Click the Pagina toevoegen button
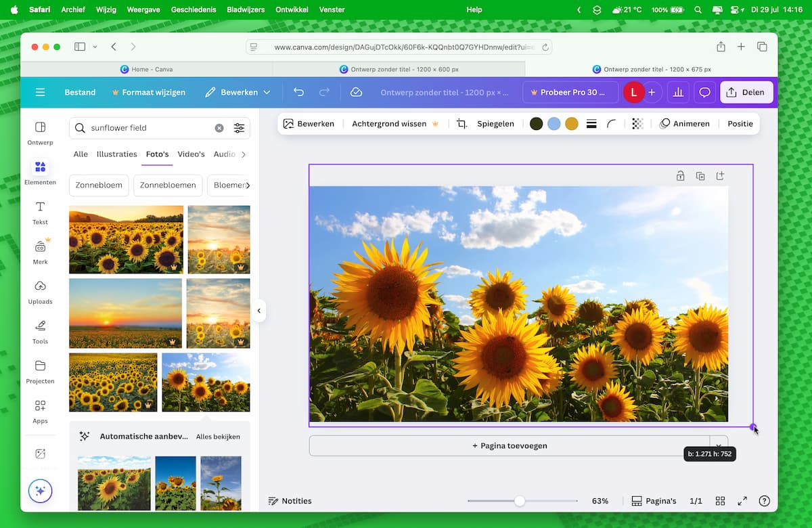 pyautogui.click(x=510, y=445)
